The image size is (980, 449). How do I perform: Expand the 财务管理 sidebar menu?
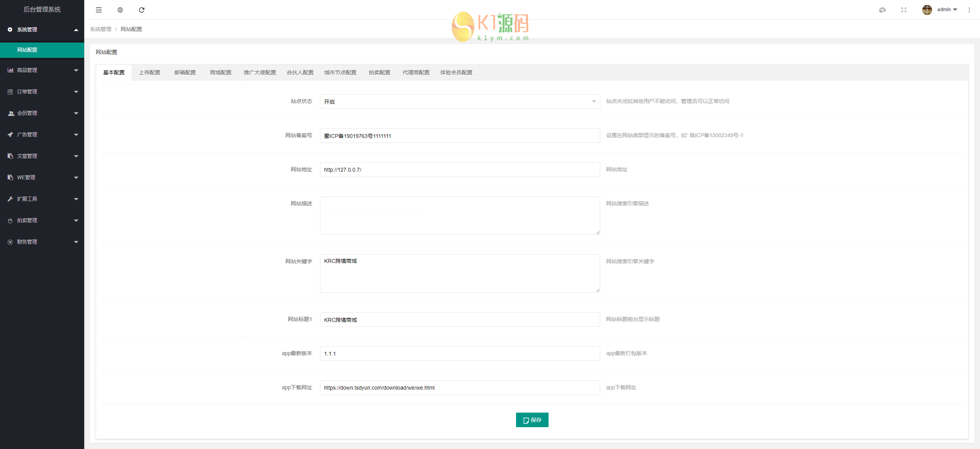pos(42,242)
